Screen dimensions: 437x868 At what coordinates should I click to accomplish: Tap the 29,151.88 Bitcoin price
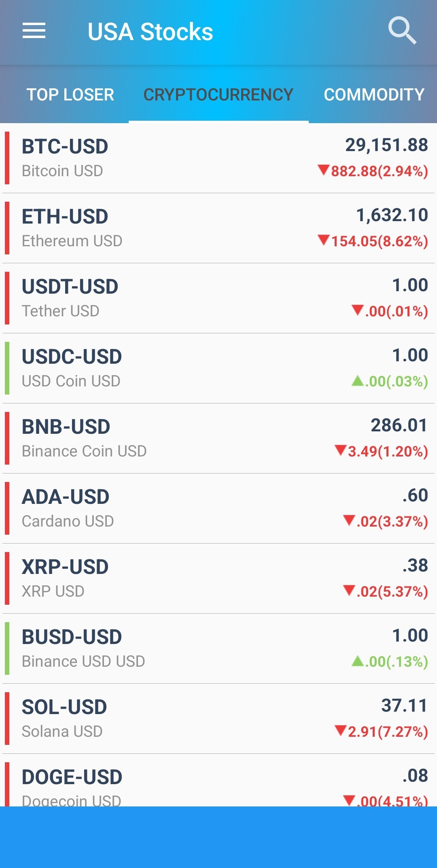click(386, 145)
